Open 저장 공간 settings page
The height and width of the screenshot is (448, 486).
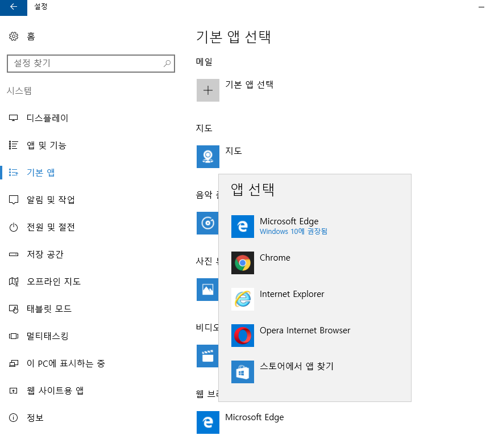pyautogui.click(x=45, y=254)
